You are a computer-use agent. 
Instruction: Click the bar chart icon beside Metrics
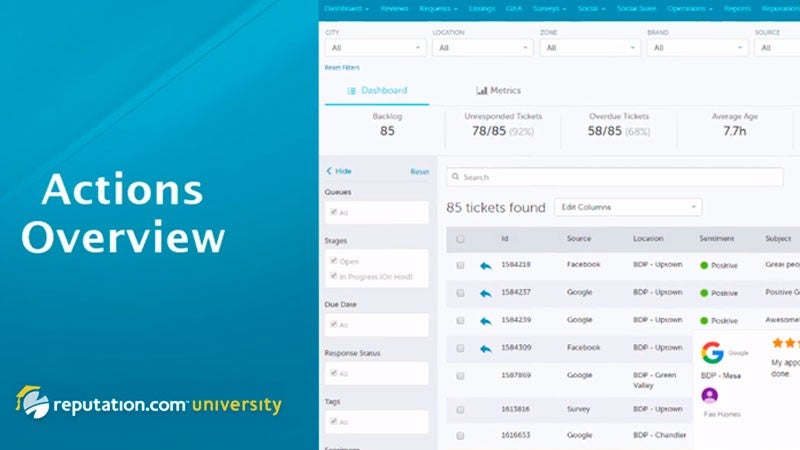tap(481, 90)
